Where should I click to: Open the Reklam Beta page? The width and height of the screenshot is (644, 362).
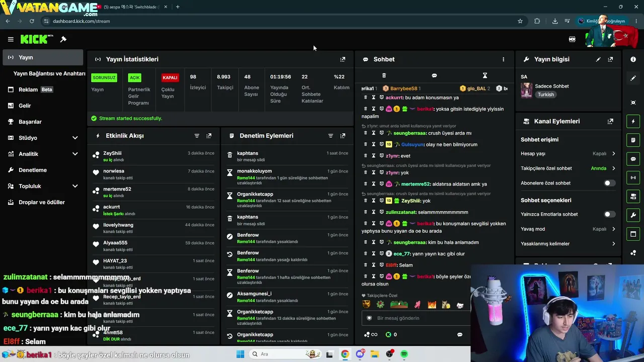pos(43,89)
